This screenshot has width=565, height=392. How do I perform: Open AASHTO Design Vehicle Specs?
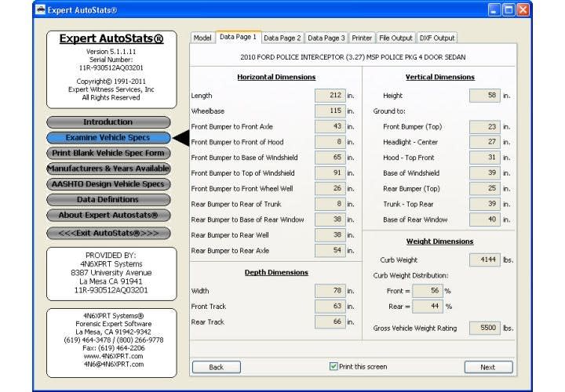[x=108, y=184]
